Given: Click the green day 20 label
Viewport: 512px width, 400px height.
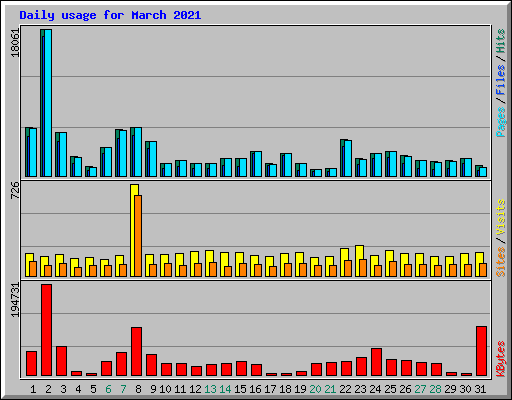Looking at the screenshot, I should [x=315, y=389].
